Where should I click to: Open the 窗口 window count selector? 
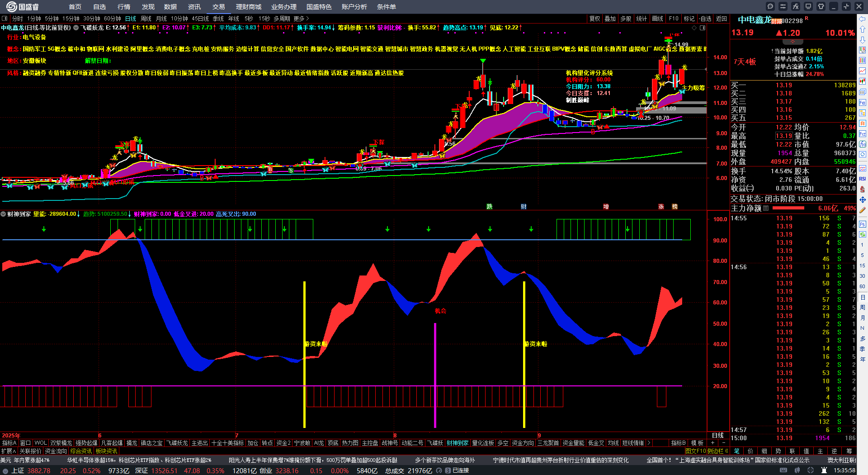(25, 443)
